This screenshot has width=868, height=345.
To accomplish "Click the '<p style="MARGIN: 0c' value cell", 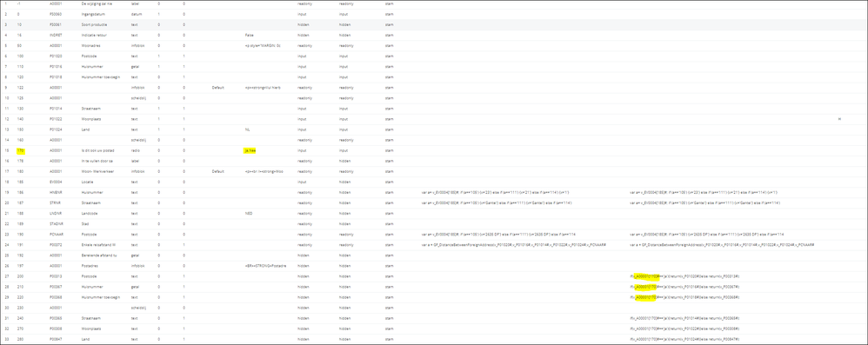I will coord(263,45).
